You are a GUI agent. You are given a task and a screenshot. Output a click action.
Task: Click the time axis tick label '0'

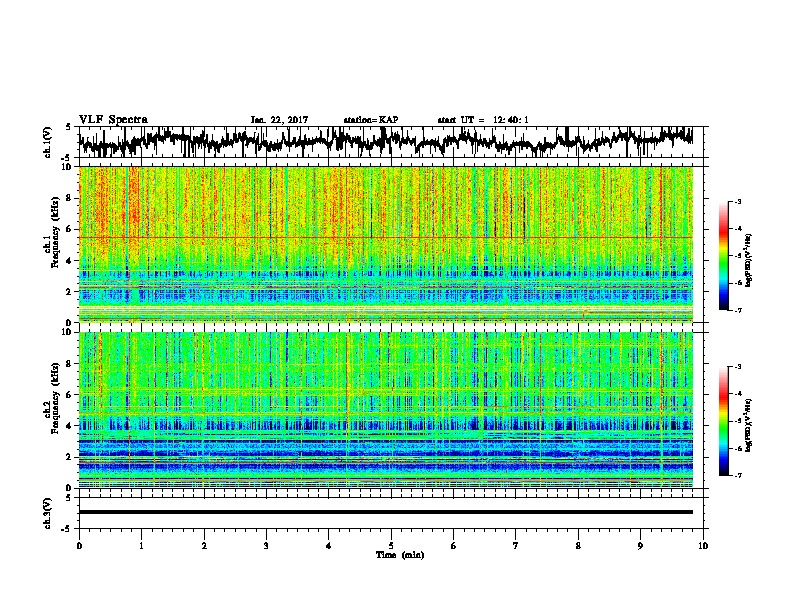(x=79, y=545)
